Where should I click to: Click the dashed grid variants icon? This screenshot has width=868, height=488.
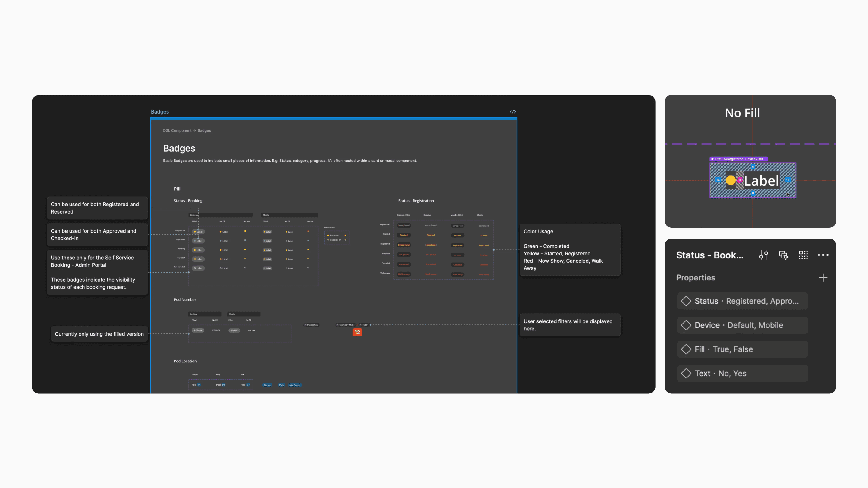coord(803,255)
